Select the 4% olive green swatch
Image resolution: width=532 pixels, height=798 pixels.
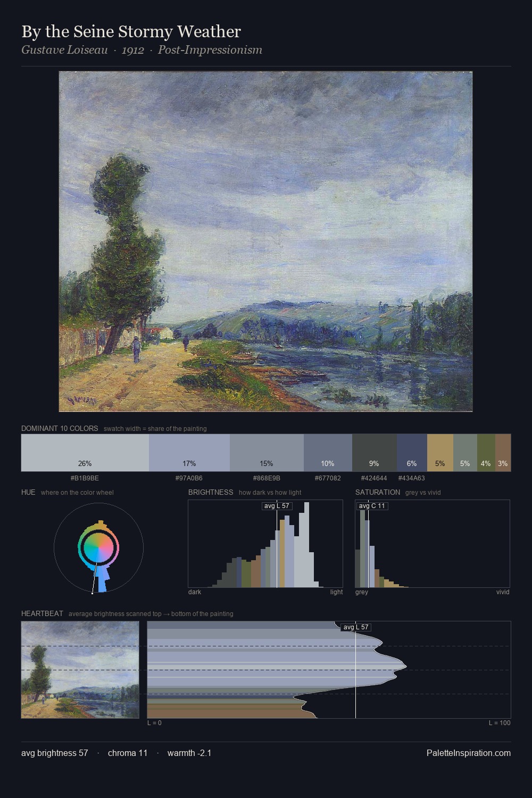(486, 453)
